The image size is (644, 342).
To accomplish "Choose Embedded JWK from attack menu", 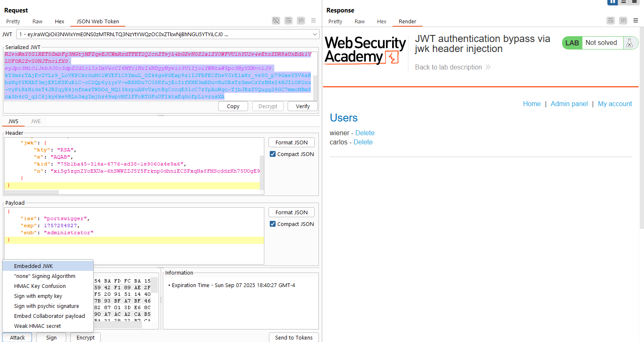I will pos(33,266).
